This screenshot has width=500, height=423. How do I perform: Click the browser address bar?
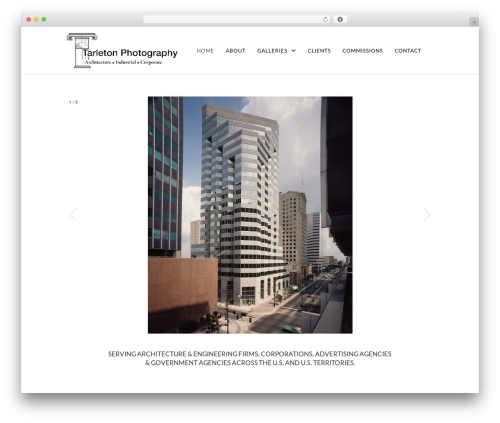237,19
